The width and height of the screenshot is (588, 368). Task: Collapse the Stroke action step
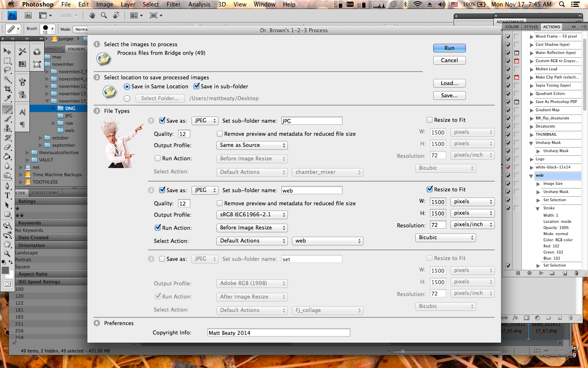pos(538,209)
